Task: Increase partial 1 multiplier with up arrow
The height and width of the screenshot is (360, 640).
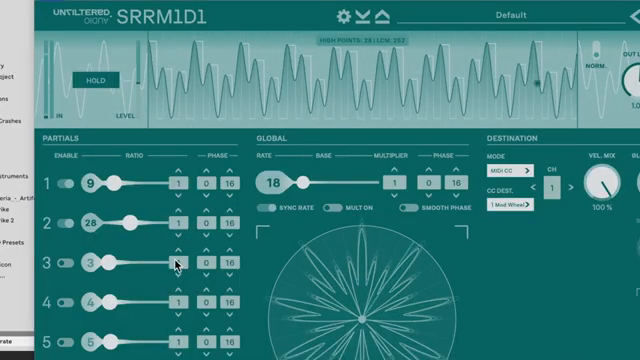Action: pyautogui.click(x=178, y=171)
